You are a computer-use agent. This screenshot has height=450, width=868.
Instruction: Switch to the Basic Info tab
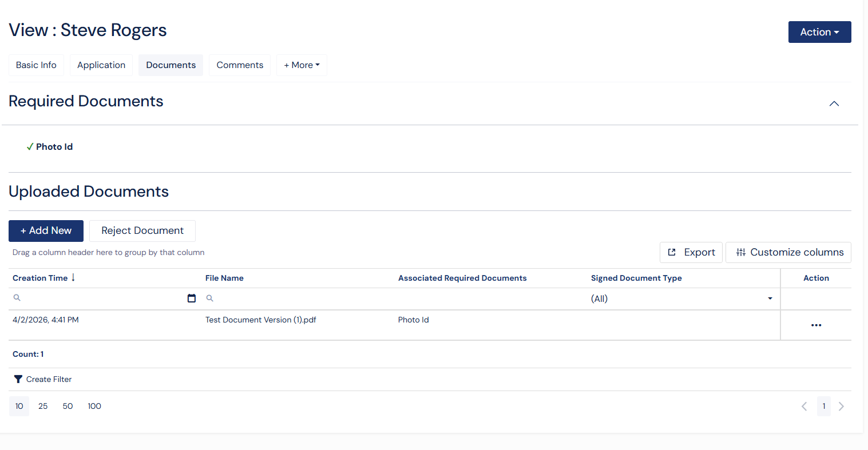pyautogui.click(x=36, y=65)
